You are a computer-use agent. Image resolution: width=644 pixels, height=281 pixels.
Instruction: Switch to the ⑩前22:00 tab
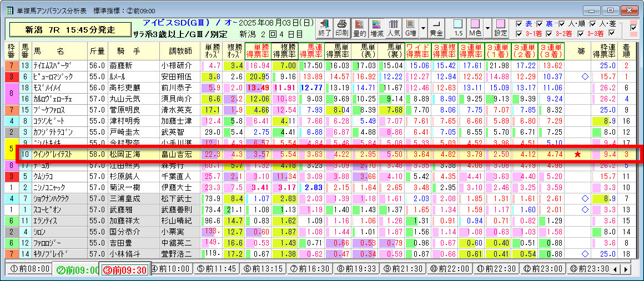(x=449, y=269)
